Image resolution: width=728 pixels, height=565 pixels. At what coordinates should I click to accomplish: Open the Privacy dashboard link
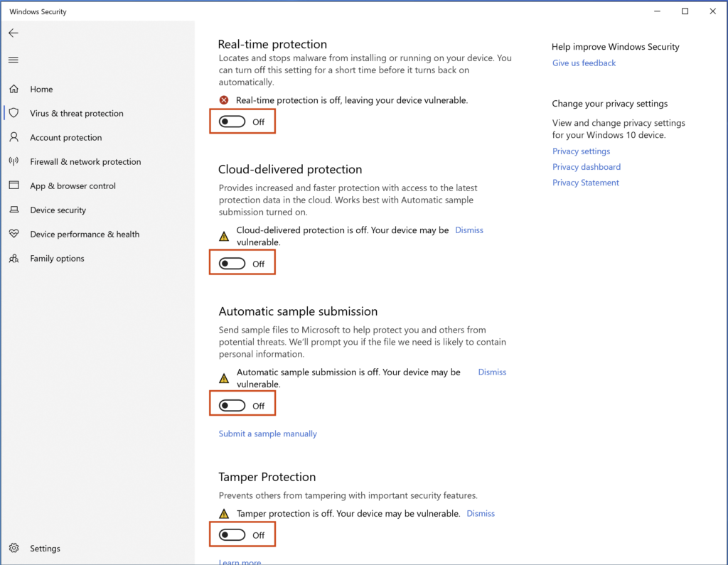click(587, 167)
